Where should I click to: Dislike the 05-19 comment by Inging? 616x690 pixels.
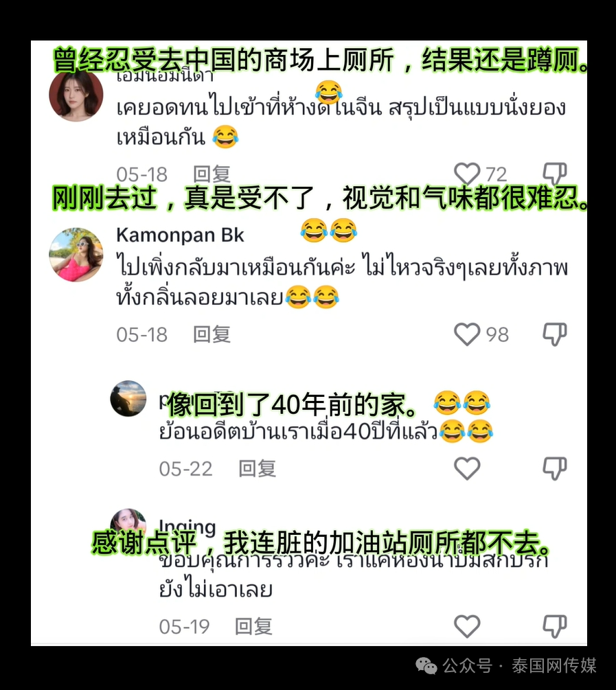(555, 626)
